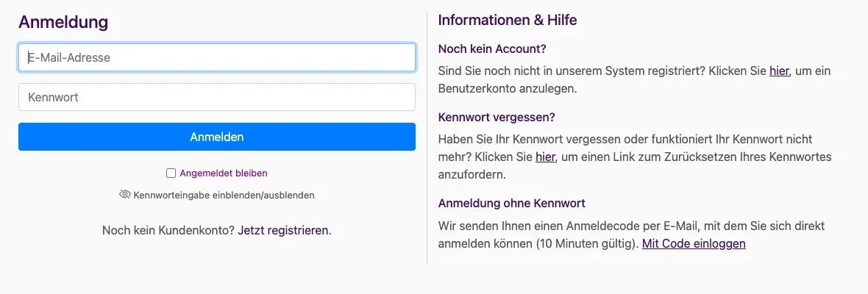
Task: Submit login with the Anmelden button
Action: pos(217,137)
